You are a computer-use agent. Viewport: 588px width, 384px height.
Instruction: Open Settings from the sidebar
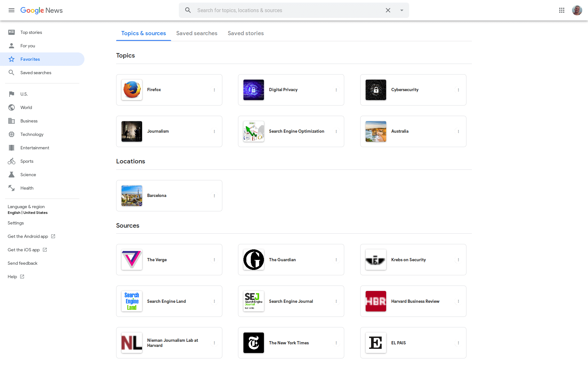coord(16,223)
